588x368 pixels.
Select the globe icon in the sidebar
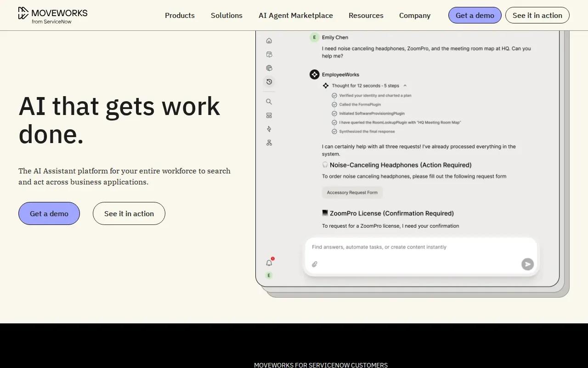pyautogui.click(x=269, y=68)
